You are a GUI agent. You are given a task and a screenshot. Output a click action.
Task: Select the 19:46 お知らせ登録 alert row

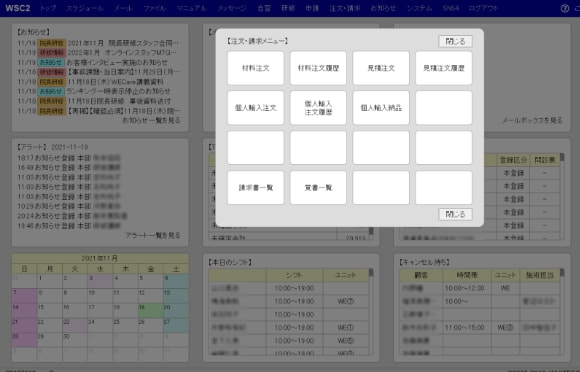[69, 225]
